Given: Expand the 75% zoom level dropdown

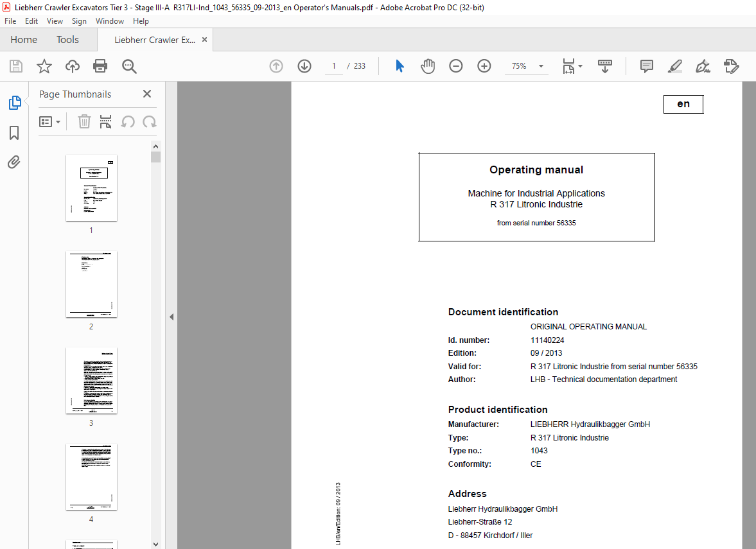Looking at the screenshot, I should (541, 66).
